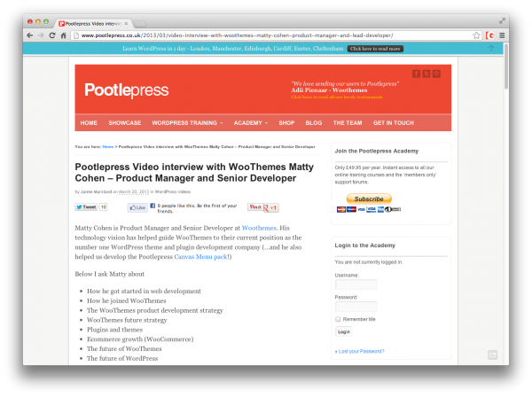This screenshot has width=532, height=397.
Task: Toggle fullscreen with the expand arrows icon
Action: click(502, 21)
